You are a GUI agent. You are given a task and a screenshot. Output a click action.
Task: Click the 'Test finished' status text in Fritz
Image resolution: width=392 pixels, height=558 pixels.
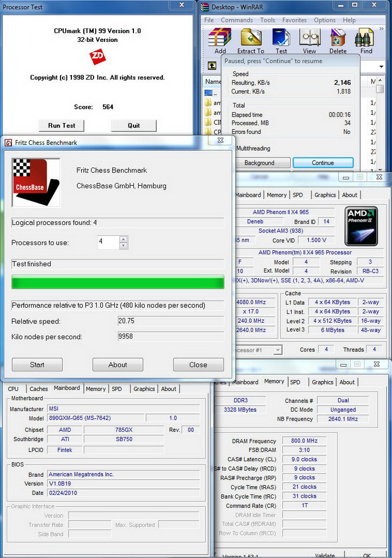(x=32, y=263)
